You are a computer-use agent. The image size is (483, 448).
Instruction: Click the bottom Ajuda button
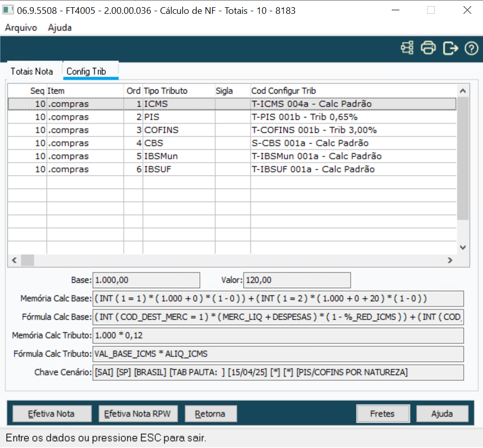(442, 414)
